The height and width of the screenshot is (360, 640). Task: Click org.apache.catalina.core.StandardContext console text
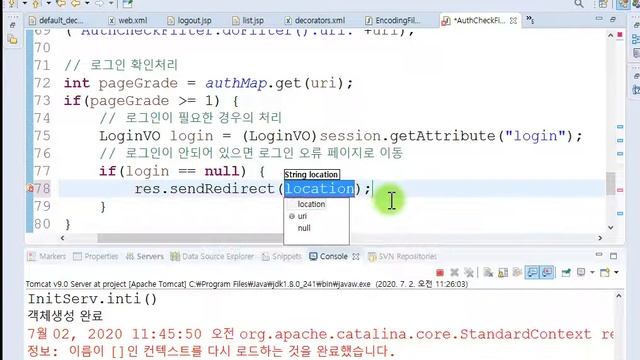pyautogui.click(x=415, y=334)
